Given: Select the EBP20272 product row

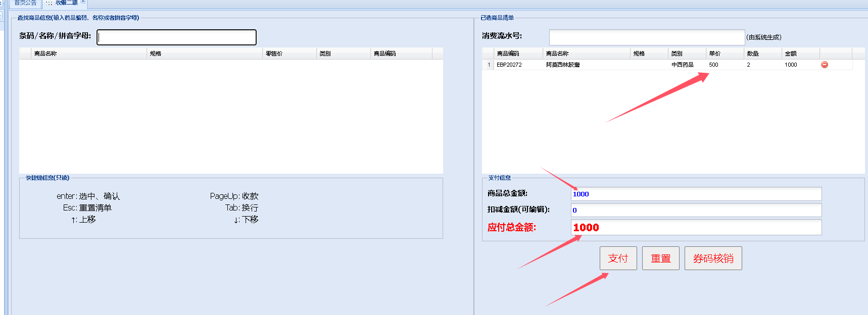Looking at the screenshot, I should [509, 65].
